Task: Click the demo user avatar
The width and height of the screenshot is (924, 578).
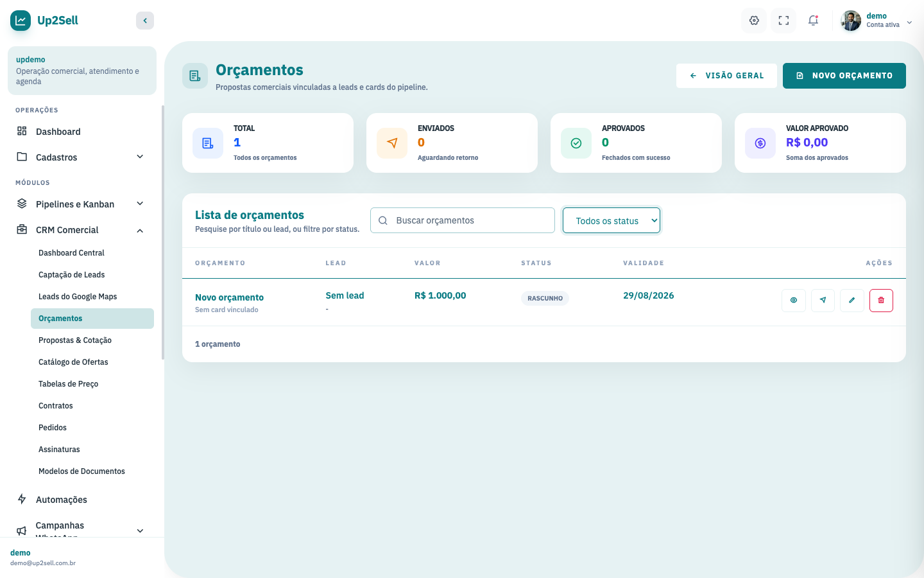Action: (851, 21)
